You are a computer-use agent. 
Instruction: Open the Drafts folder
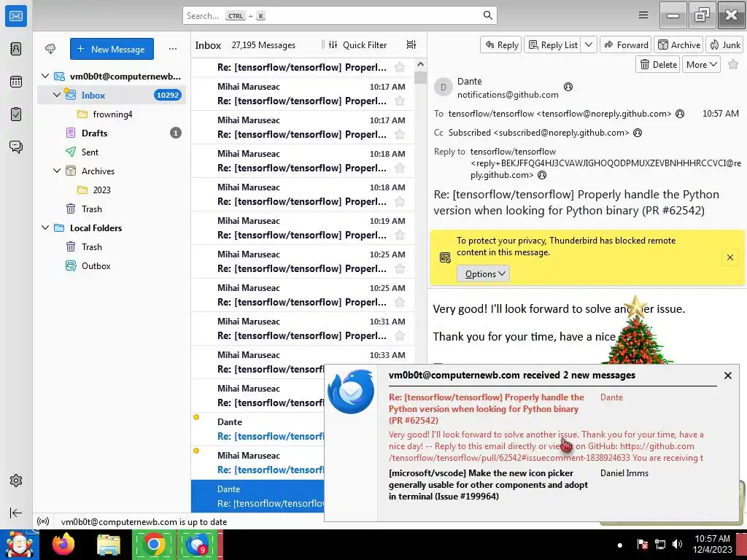(112, 133)
